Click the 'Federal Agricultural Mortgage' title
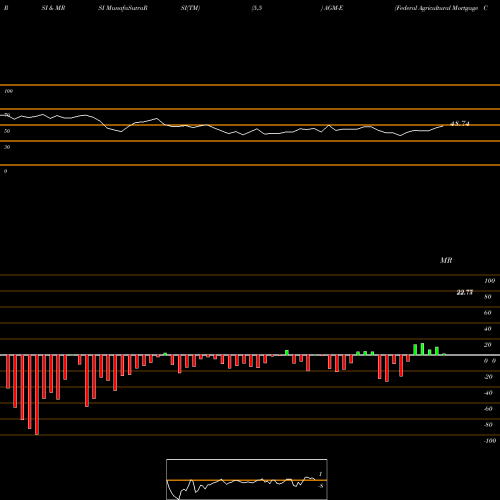Screen dimensions: 500x500 pyautogui.click(x=436, y=8)
